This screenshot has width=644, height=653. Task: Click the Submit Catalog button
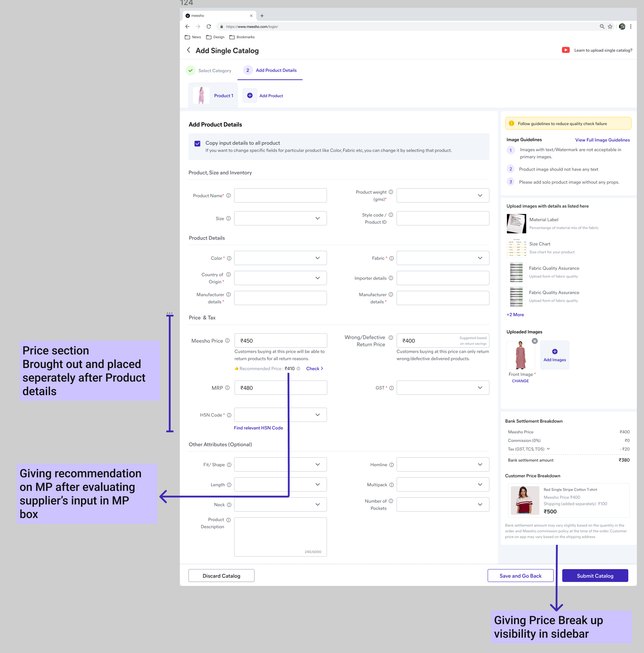click(595, 575)
